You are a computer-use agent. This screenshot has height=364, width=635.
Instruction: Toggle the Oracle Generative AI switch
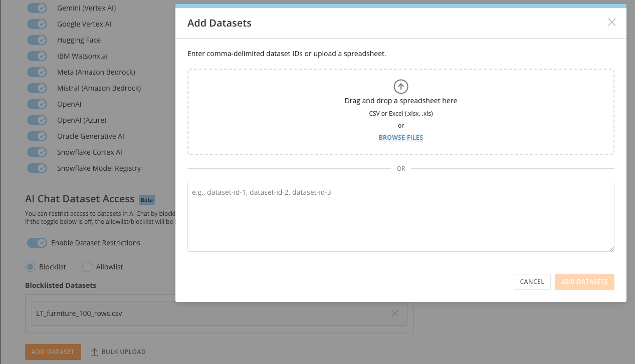tap(37, 136)
